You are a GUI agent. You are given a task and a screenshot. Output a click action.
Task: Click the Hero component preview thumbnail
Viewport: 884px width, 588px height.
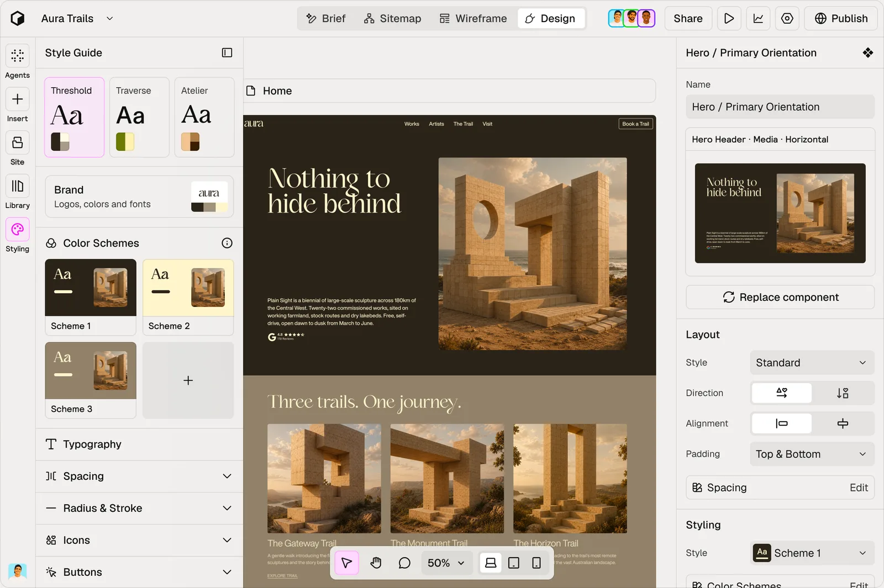point(780,213)
